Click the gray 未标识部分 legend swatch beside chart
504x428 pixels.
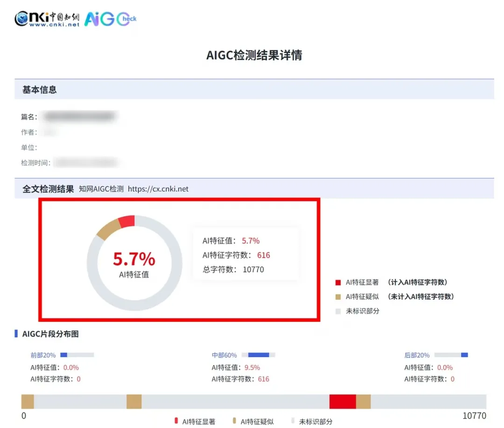pos(338,311)
